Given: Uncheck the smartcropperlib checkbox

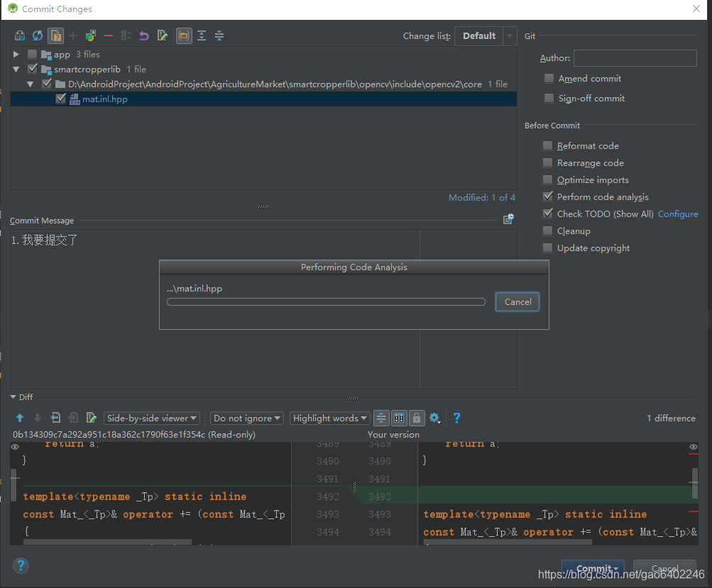Looking at the screenshot, I should 32,69.
